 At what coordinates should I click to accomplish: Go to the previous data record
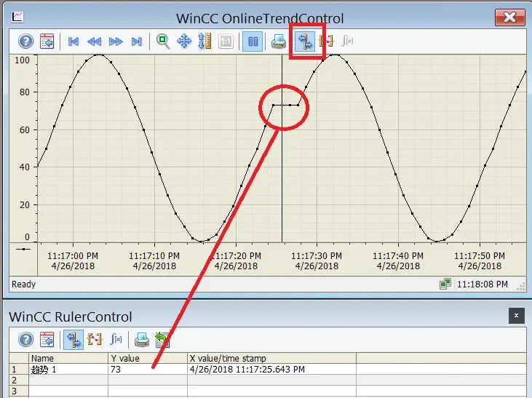click(x=95, y=41)
